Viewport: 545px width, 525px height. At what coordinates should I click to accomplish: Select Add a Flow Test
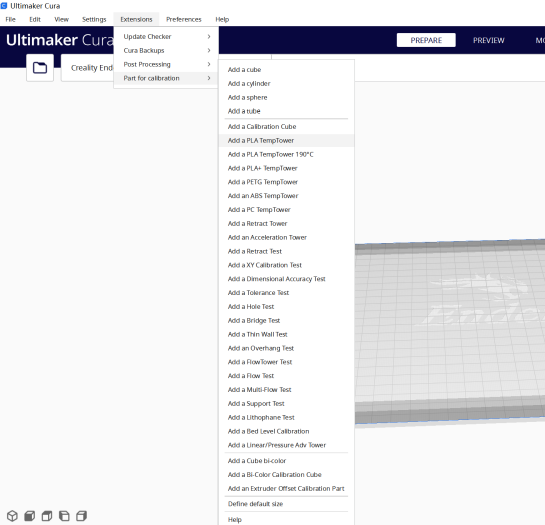[286, 376]
